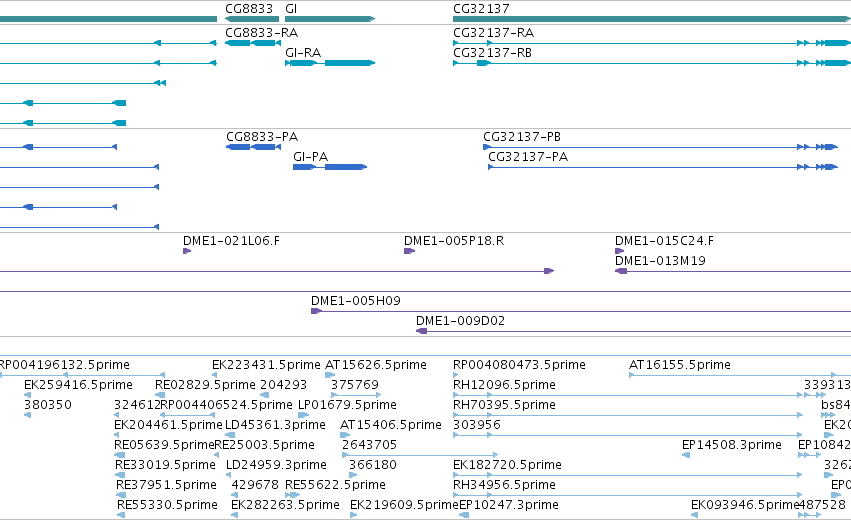851x520 pixels.
Task: Click the RP004080473.5prime EST label
Action: click(x=519, y=365)
